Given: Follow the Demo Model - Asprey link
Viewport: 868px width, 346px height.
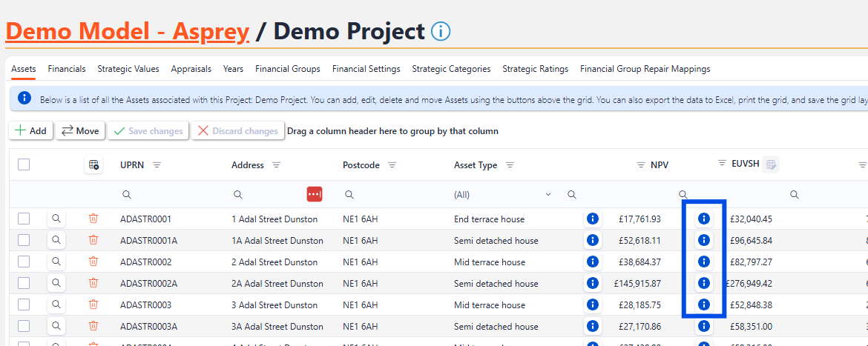Looking at the screenshot, I should [127, 32].
